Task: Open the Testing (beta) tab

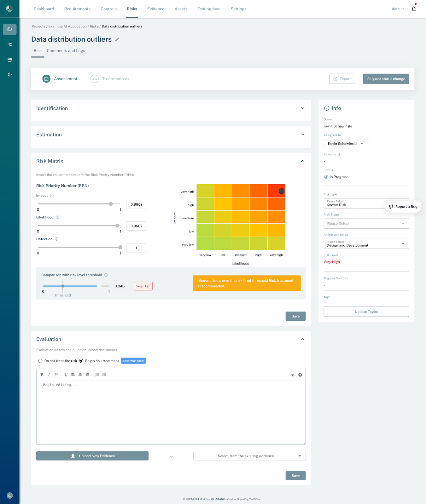Action: coord(209,9)
